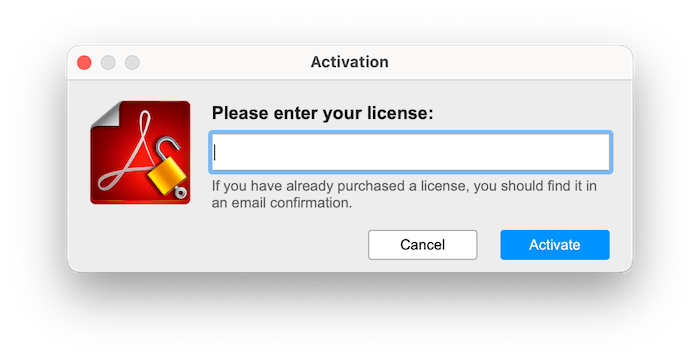Close the Activation window with the red button
700x361 pixels.
pos(84,62)
